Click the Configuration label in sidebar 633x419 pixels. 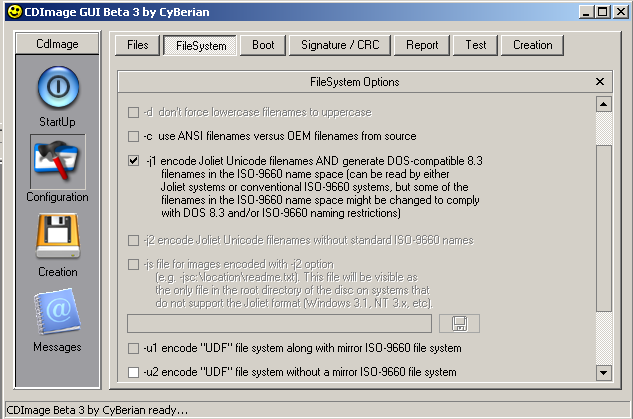57,197
